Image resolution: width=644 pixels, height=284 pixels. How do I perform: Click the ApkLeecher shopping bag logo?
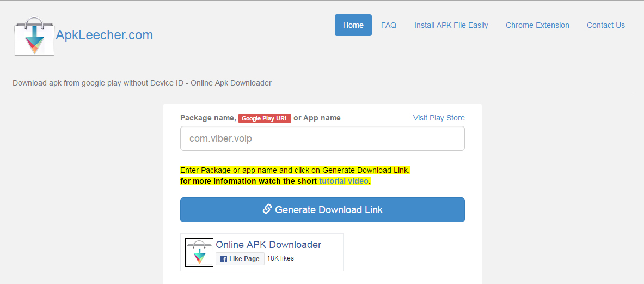pos(34,36)
